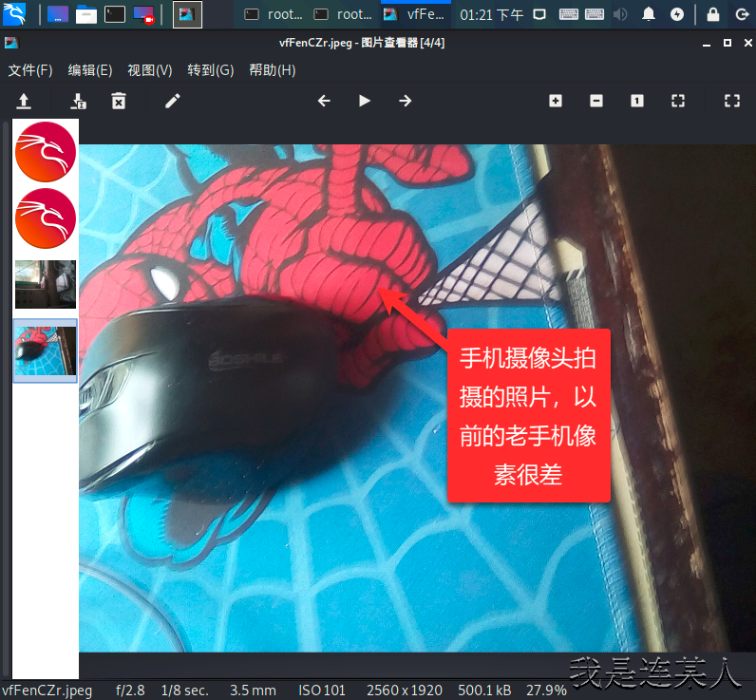Click the first keyboard tray icon
The width and height of the screenshot is (756, 700).
(x=569, y=14)
